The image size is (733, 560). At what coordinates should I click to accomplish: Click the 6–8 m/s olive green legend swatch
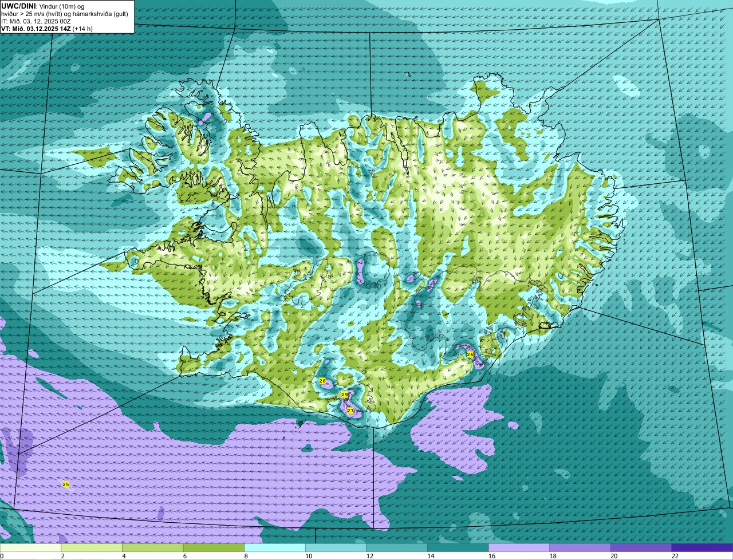pos(214,547)
